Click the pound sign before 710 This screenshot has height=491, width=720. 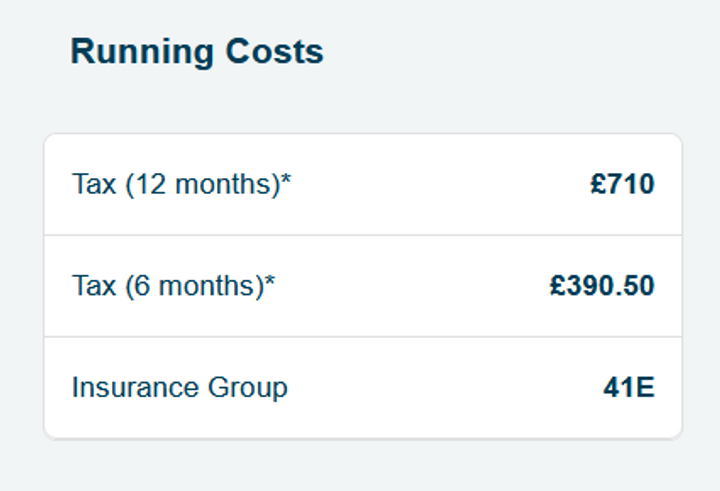click(x=598, y=184)
